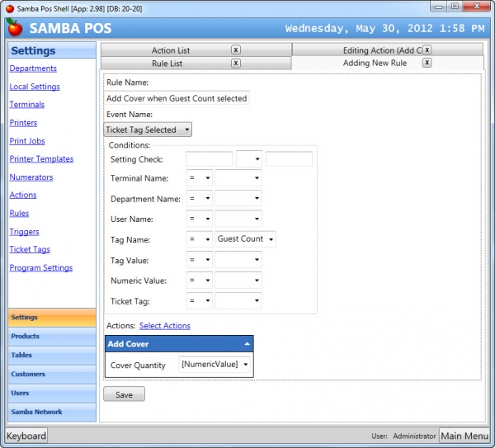Open the Samba Network section

(52, 412)
